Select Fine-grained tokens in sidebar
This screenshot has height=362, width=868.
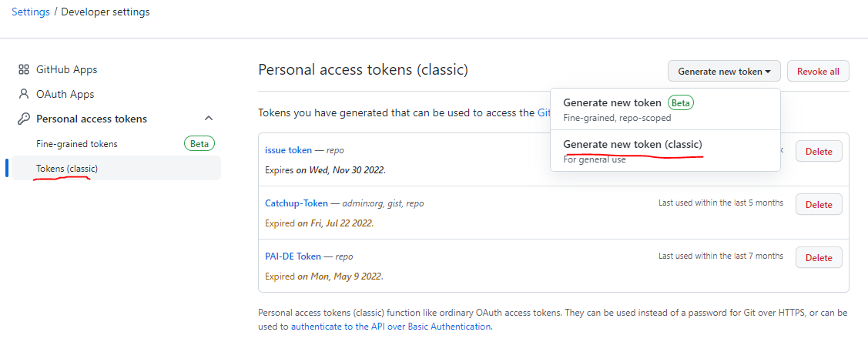[77, 143]
